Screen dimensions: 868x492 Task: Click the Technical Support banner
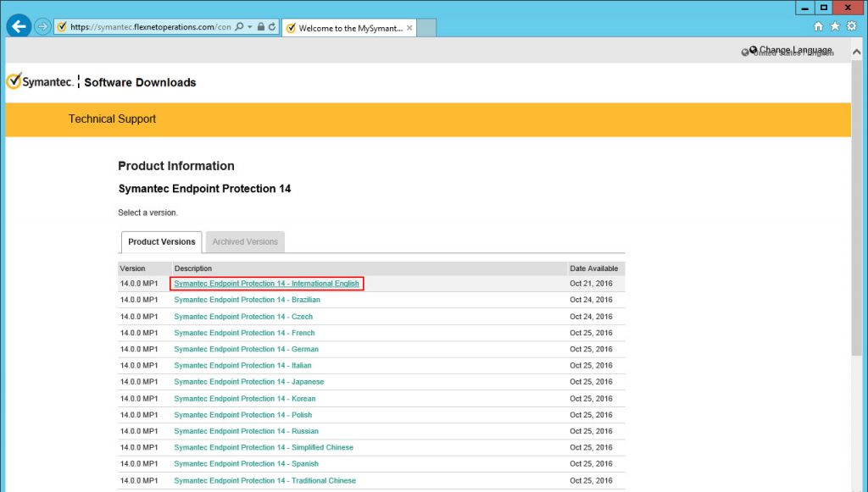112,119
